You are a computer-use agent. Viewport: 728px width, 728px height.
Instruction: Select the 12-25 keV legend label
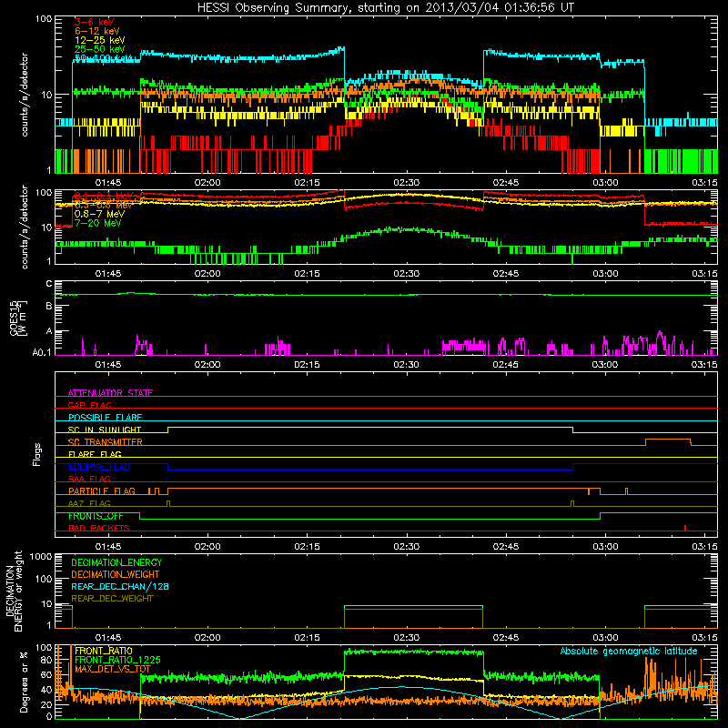click(100, 40)
